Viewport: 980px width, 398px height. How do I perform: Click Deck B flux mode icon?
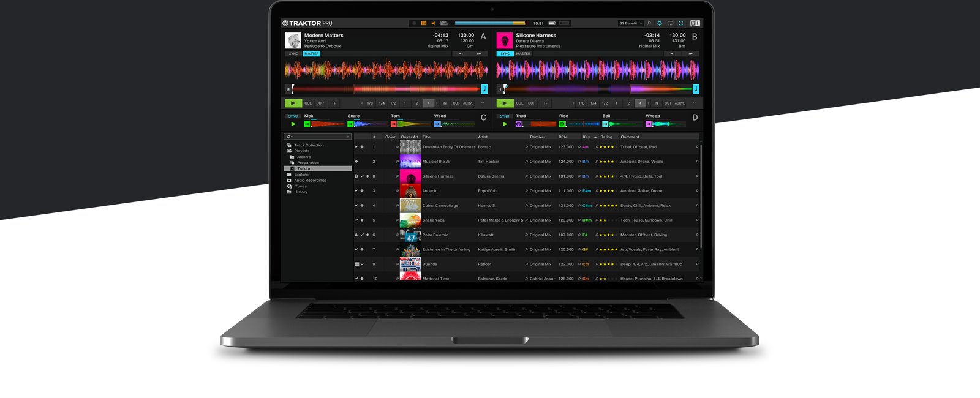point(545,103)
